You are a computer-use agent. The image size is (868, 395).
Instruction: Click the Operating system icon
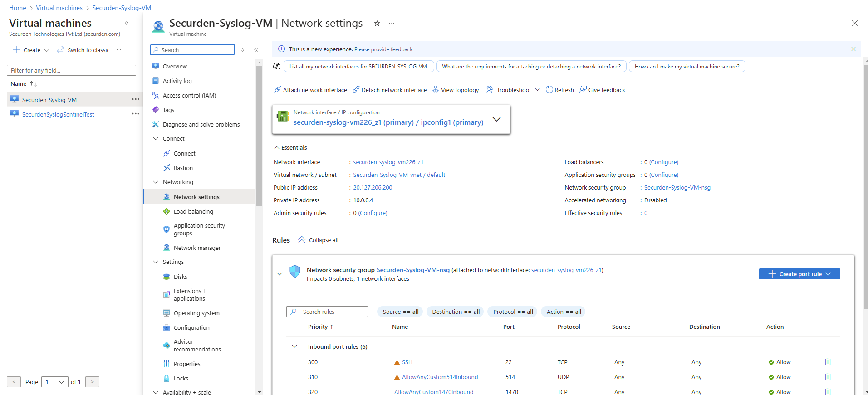click(167, 313)
